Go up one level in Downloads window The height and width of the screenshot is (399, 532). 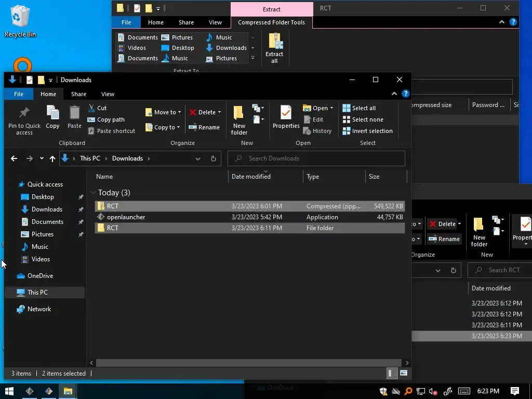pos(52,158)
